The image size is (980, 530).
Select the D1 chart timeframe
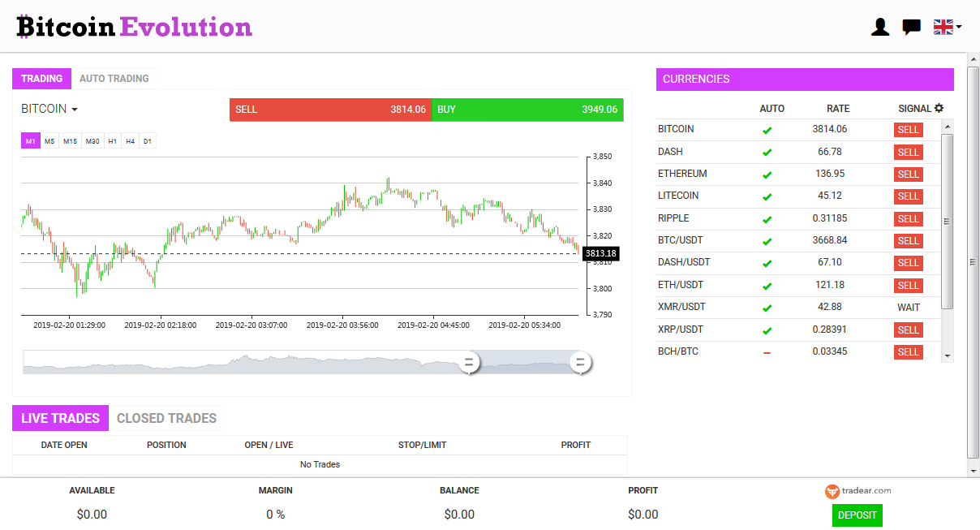[147, 140]
